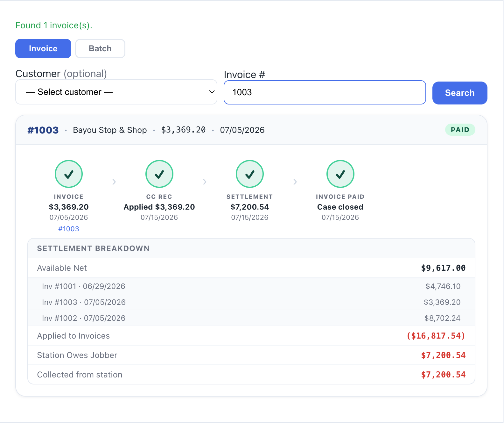The width and height of the screenshot is (504, 423).
Task: Click the Inv #1003 row amount $3,369.20
Action: [442, 302]
